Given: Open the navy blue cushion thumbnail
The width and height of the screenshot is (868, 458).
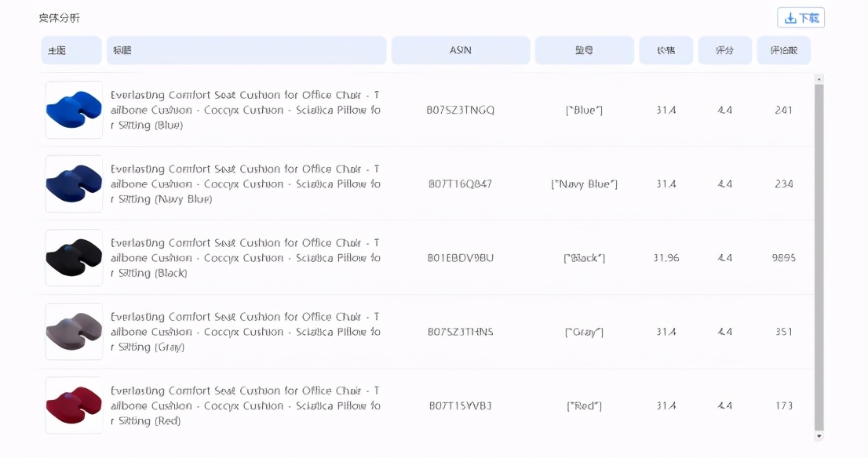Looking at the screenshot, I should [x=74, y=184].
